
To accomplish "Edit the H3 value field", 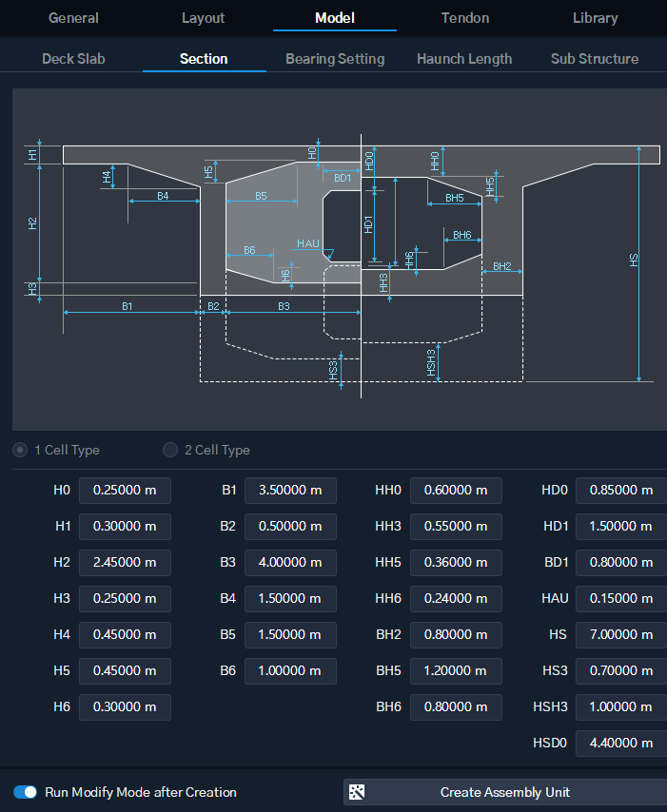I will coord(125,599).
